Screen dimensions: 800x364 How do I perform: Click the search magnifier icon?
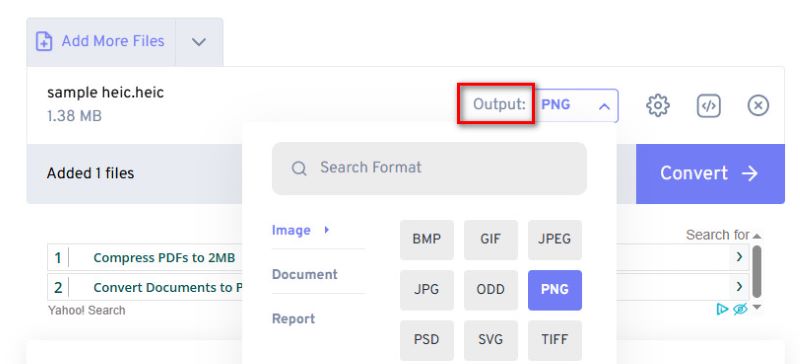click(299, 168)
